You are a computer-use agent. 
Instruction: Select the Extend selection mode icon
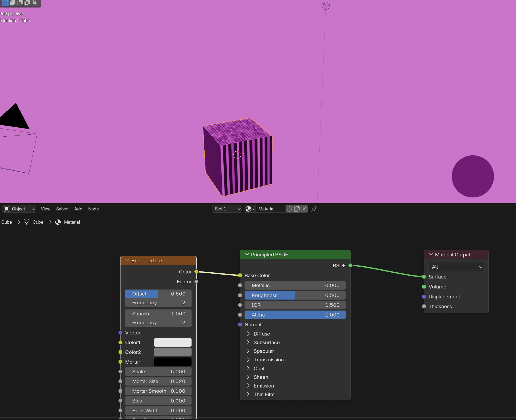[x=13, y=3]
